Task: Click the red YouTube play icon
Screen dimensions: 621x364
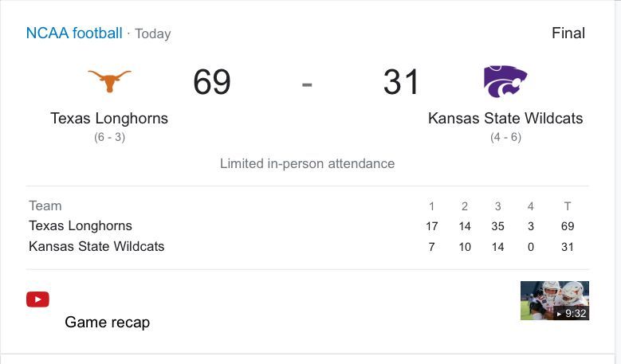Action: click(37, 299)
